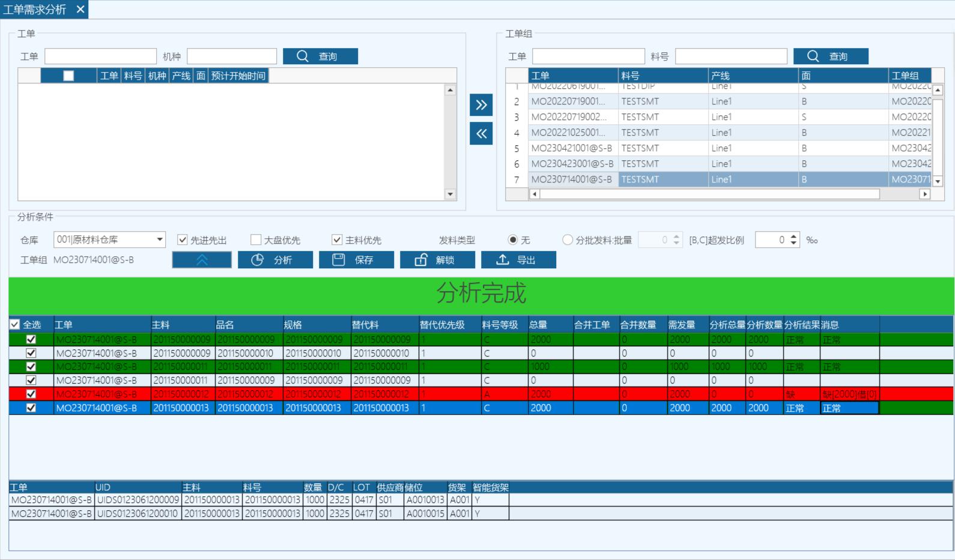Screen dimensions: 955x560
Task: Click the 需发量 column header
Action: point(688,325)
